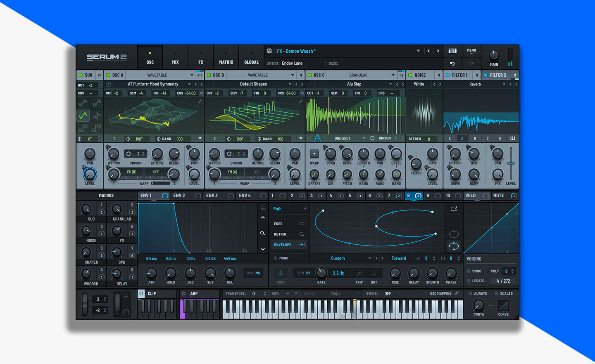Click the TRANSPOSE value field
The width and height of the screenshot is (595, 364).
(x=254, y=293)
